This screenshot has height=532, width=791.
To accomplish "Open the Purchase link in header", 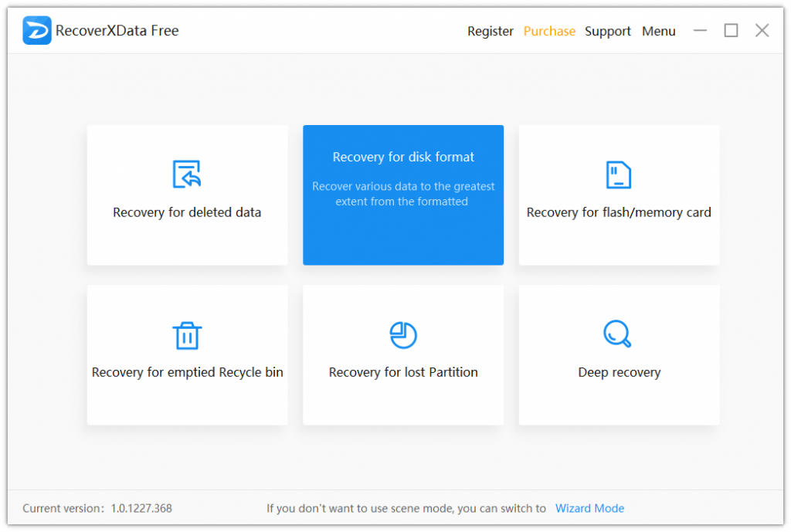I will (x=549, y=31).
